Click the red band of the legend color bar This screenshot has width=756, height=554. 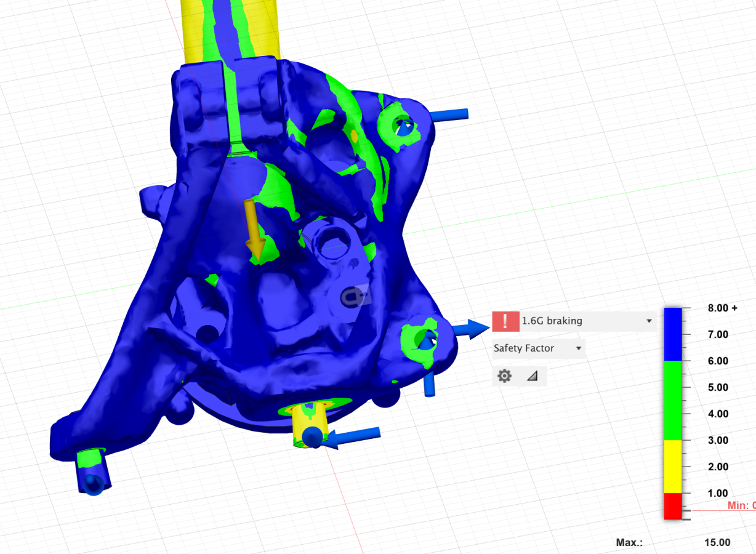click(x=673, y=505)
